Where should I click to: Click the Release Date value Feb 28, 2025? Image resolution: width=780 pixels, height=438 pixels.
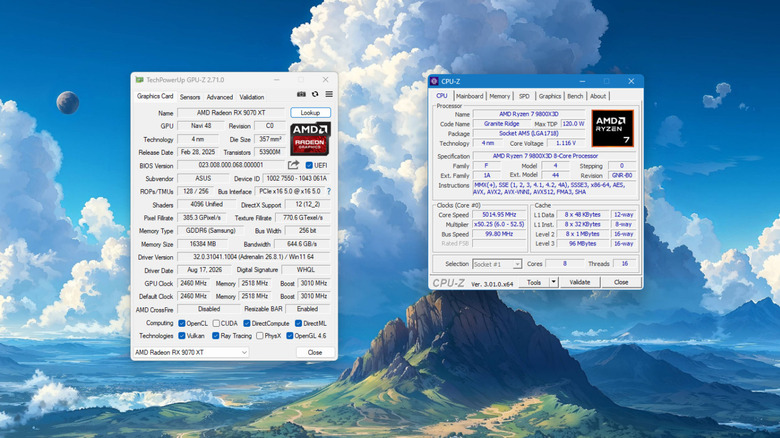198,152
